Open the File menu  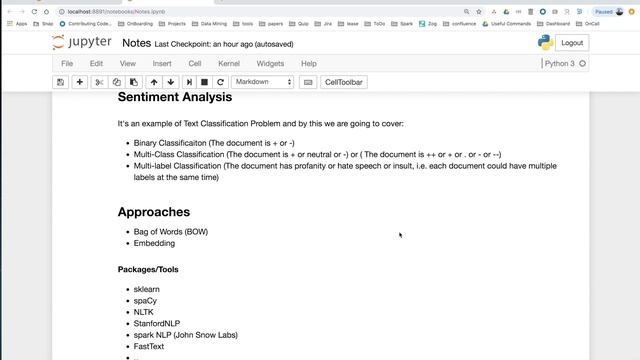[x=67, y=64]
